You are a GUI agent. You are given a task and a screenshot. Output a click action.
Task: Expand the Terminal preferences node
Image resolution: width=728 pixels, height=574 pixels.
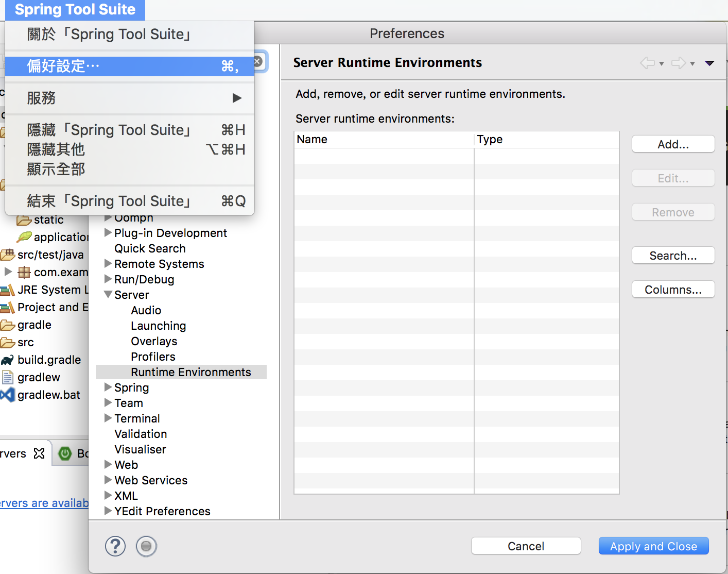[x=108, y=418]
